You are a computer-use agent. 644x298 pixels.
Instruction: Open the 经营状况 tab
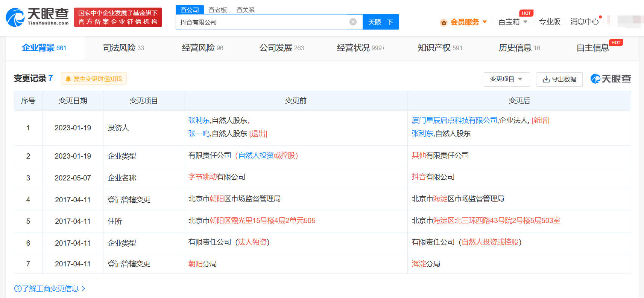coord(361,48)
